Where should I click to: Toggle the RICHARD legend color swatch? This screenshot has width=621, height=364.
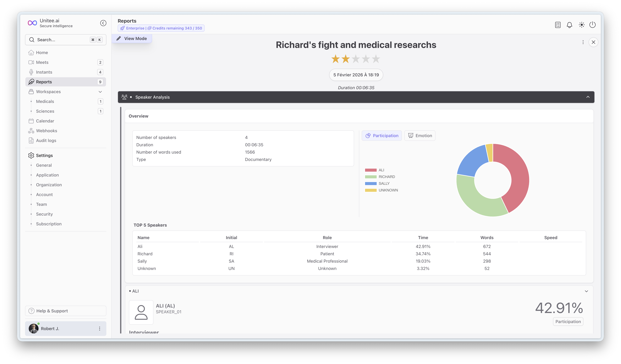[371, 177]
